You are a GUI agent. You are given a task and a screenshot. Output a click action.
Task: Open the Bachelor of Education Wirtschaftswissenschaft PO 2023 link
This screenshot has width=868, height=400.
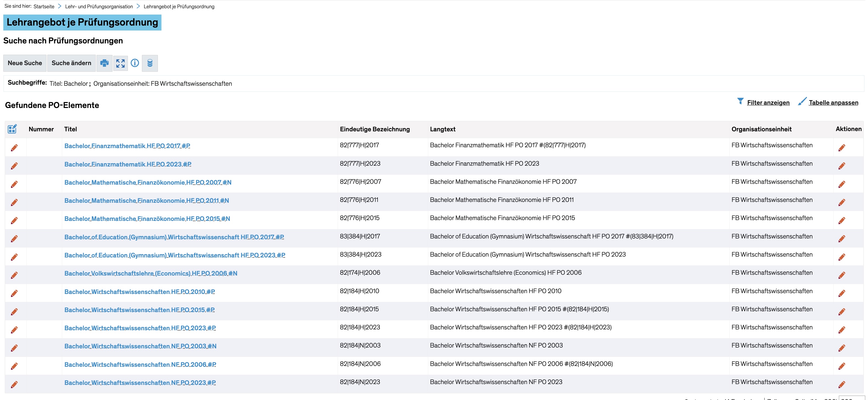click(x=175, y=255)
